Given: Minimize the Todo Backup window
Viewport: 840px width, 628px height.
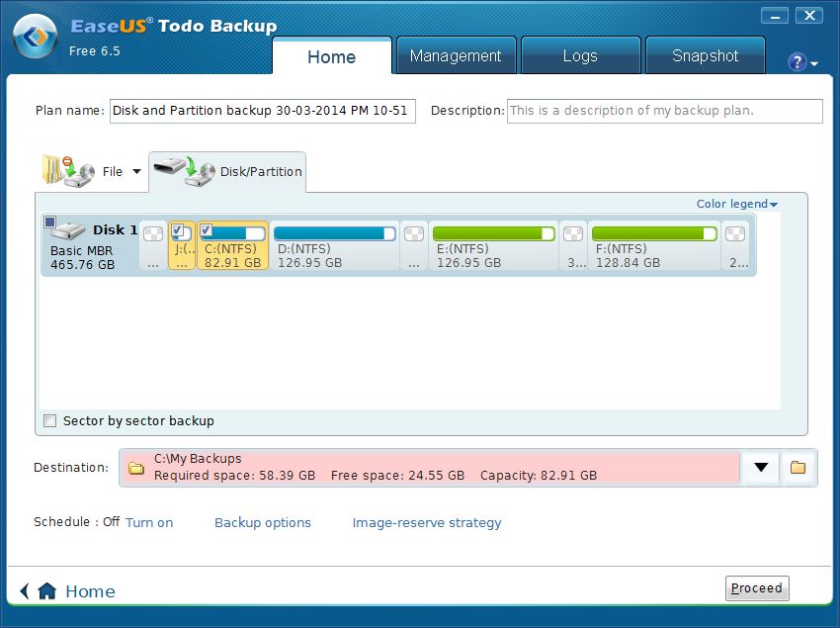Looking at the screenshot, I should (775, 16).
